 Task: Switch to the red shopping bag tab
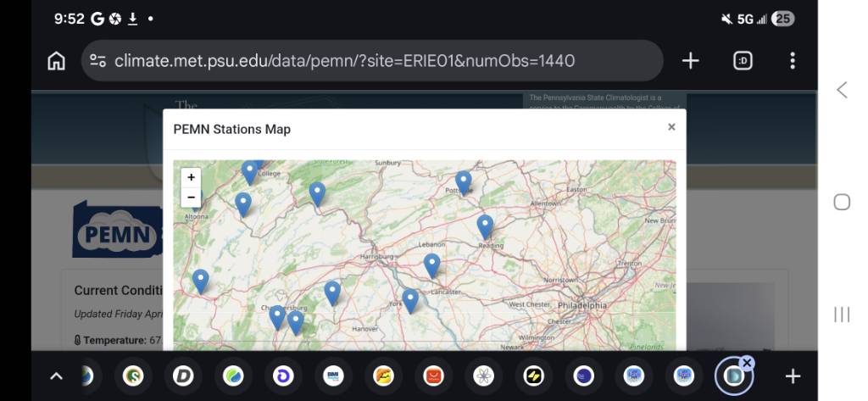coord(434,376)
